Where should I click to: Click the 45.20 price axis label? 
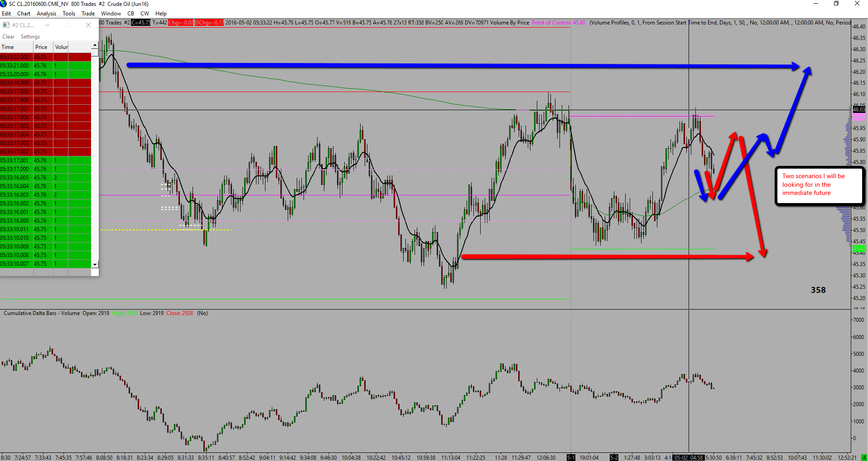point(859,298)
